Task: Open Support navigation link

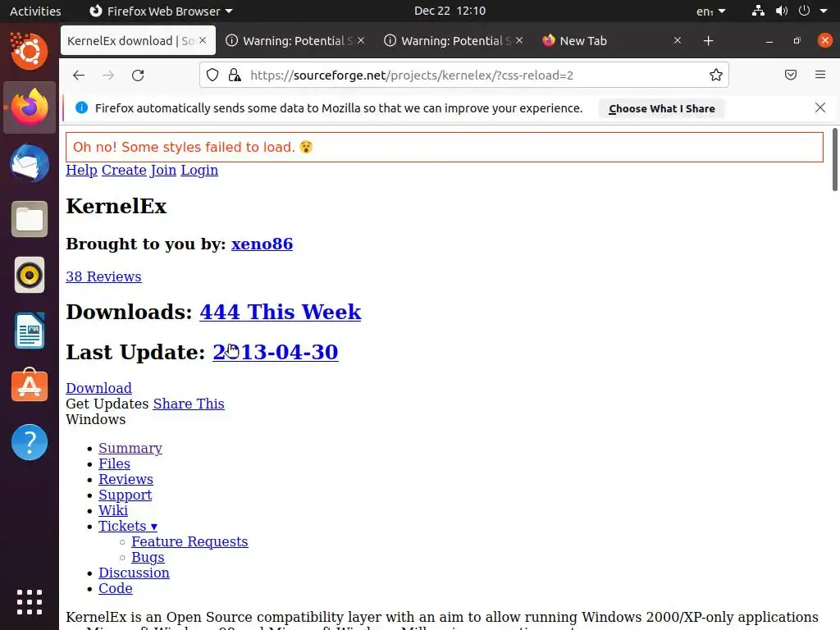Action: (x=125, y=495)
